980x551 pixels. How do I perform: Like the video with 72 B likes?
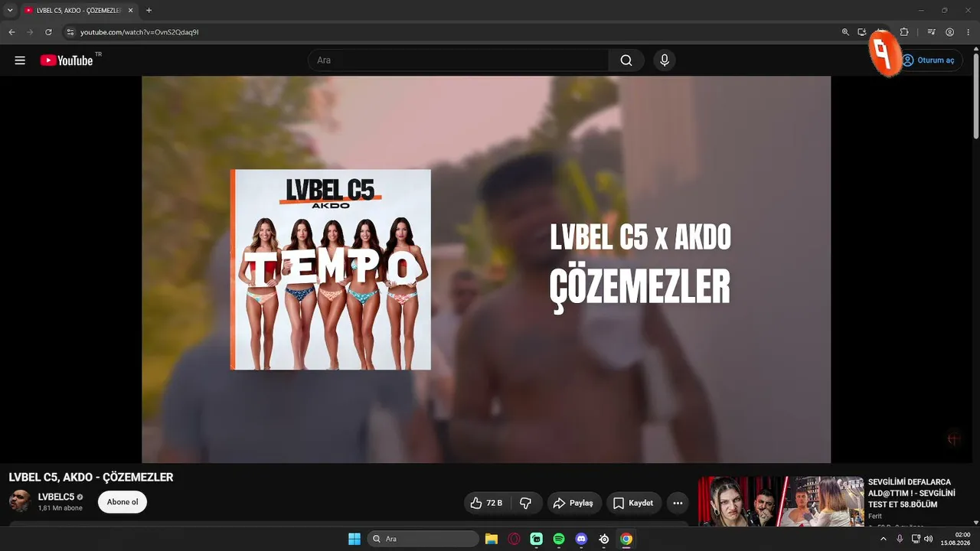click(487, 503)
